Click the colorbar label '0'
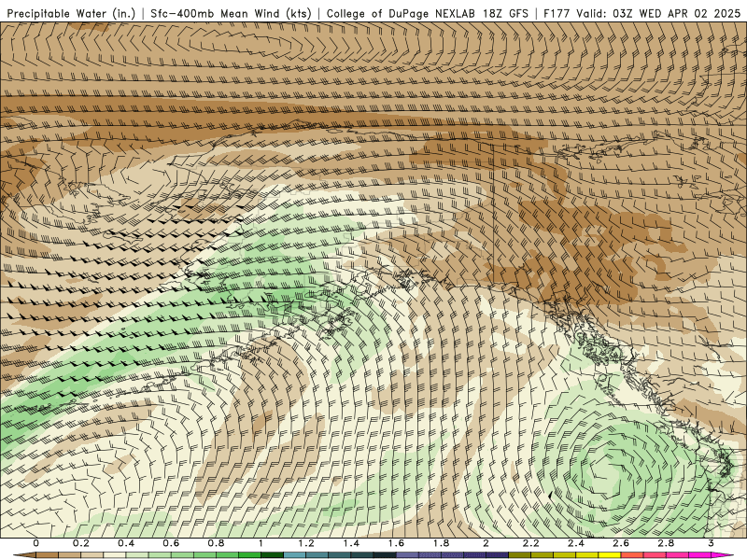This screenshot has height=560, width=747. point(36,544)
